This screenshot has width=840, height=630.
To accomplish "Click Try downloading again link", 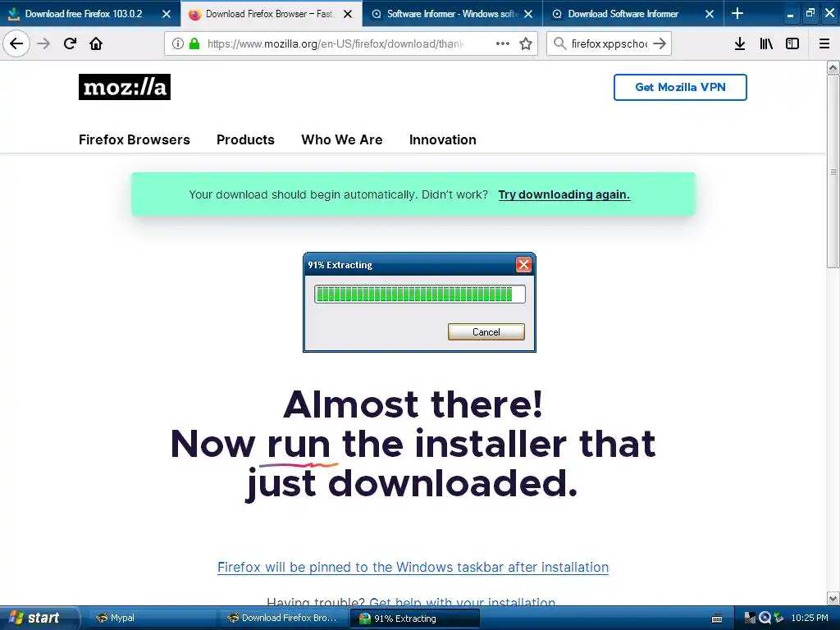I will point(564,194).
